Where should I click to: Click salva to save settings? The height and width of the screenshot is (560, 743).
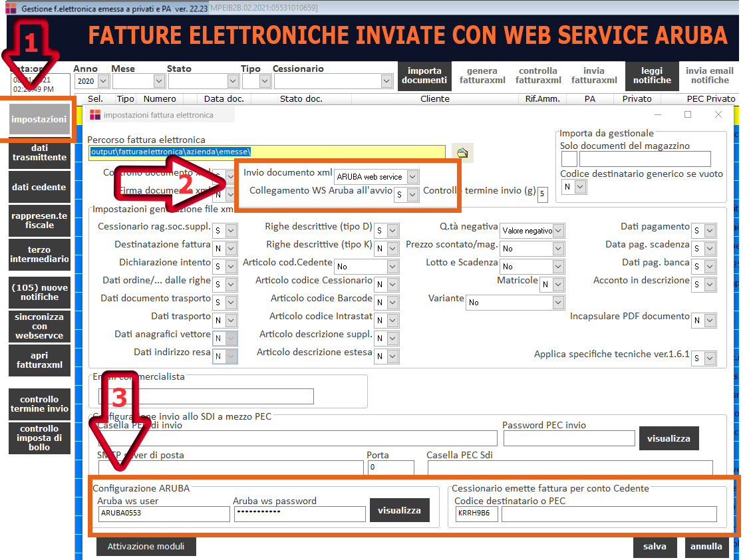pyautogui.click(x=655, y=546)
